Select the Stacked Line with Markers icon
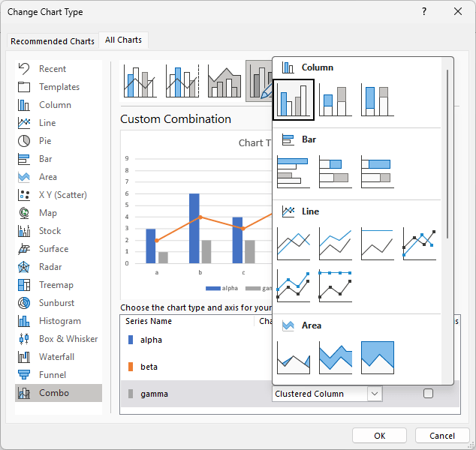 pos(294,286)
